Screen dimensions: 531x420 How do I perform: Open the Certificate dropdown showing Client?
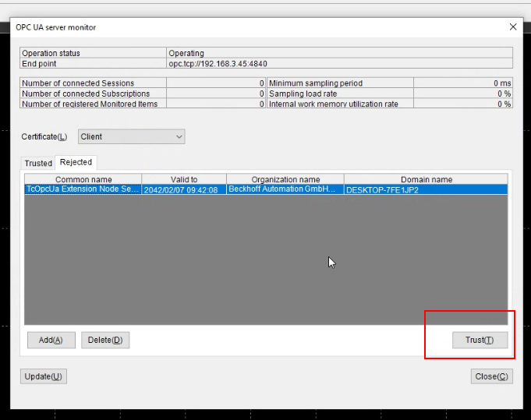point(132,136)
